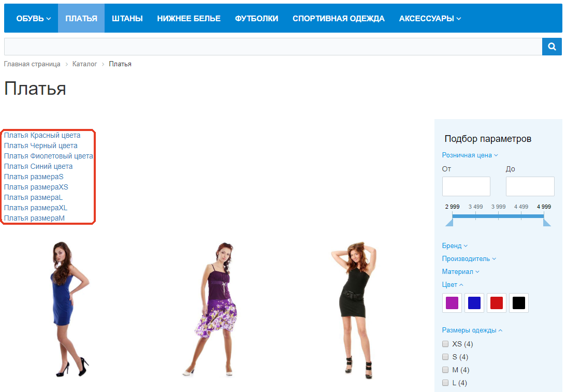Choose ФУТБОЛКИ in the top menu
Viewport: 566px width, 392px height.
tap(257, 19)
